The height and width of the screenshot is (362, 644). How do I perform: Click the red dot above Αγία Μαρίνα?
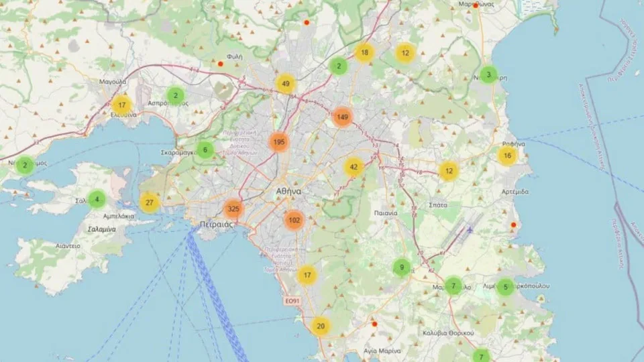(374, 324)
